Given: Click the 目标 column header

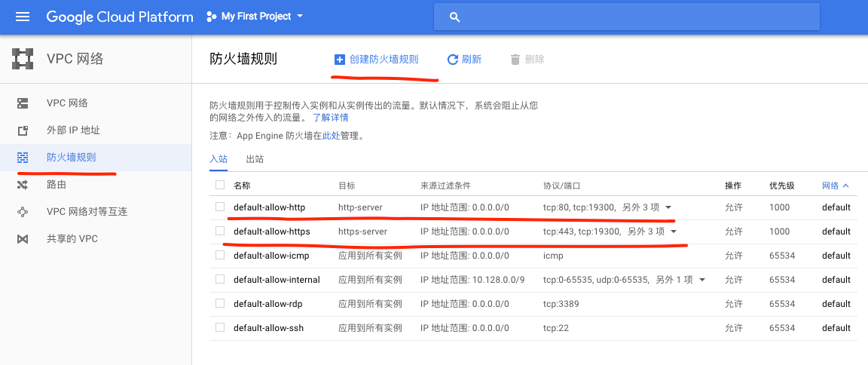Looking at the screenshot, I should [347, 186].
